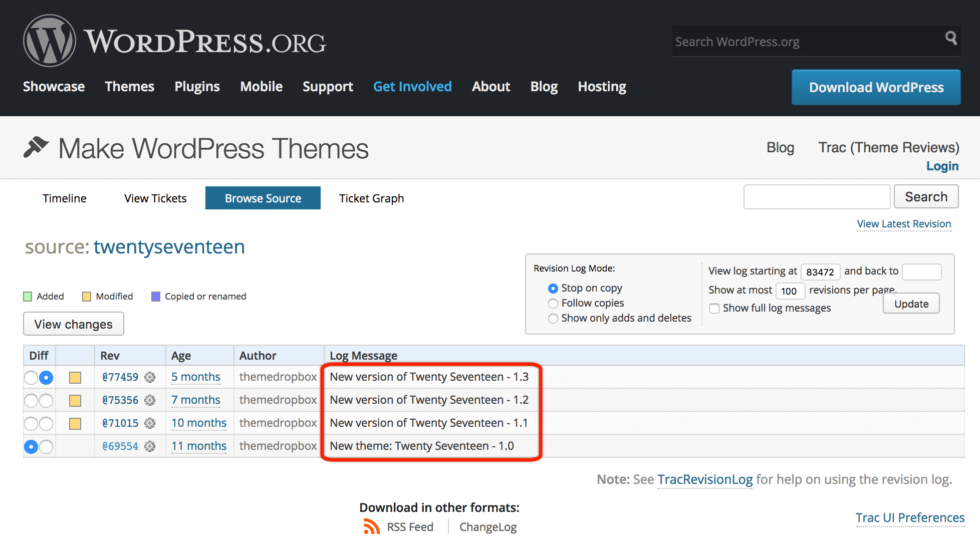
Task: Open revision @71015 link
Action: [x=120, y=423]
